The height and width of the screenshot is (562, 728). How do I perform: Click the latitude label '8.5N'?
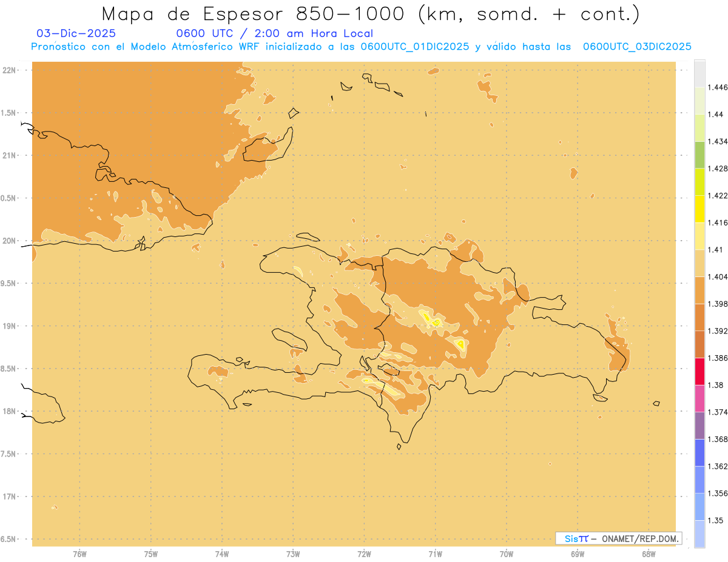point(8,369)
